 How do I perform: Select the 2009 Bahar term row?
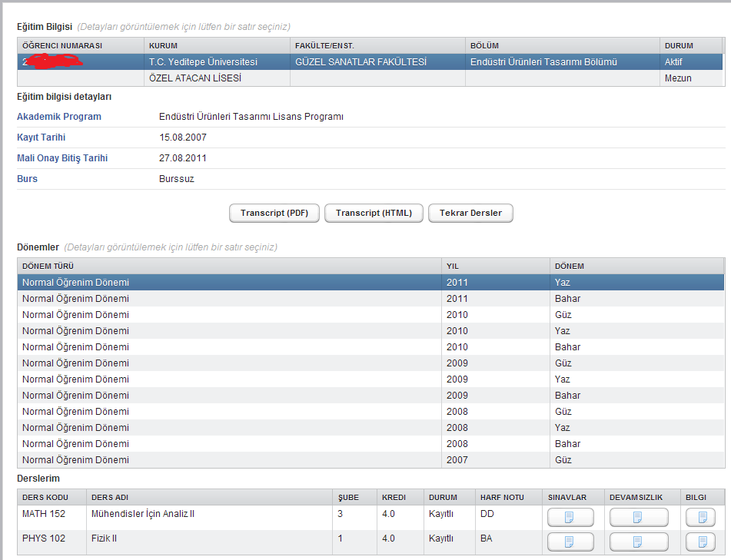tap(370, 395)
